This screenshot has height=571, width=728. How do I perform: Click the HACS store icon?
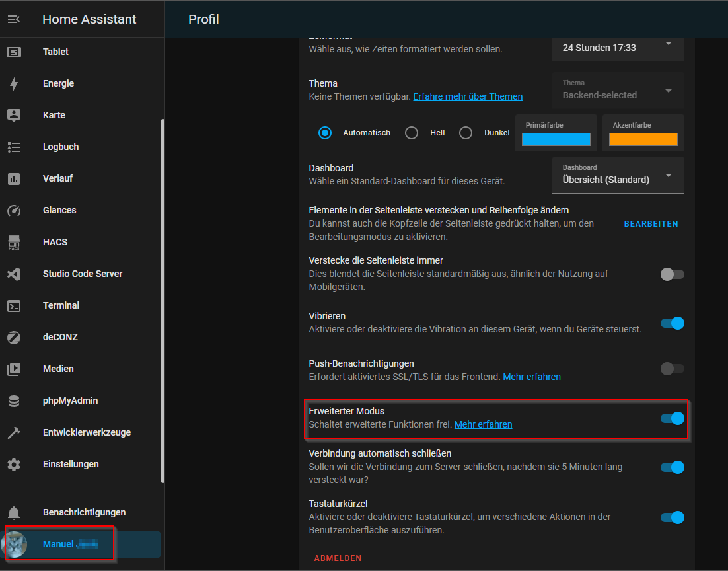pyautogui.click(x=14, y=242)
